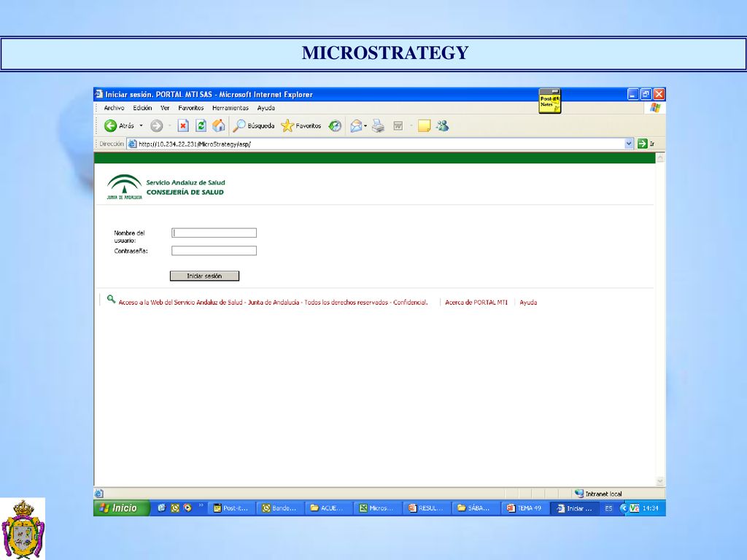
Task: Click the mail envelope icon
Action: [356, 125]
